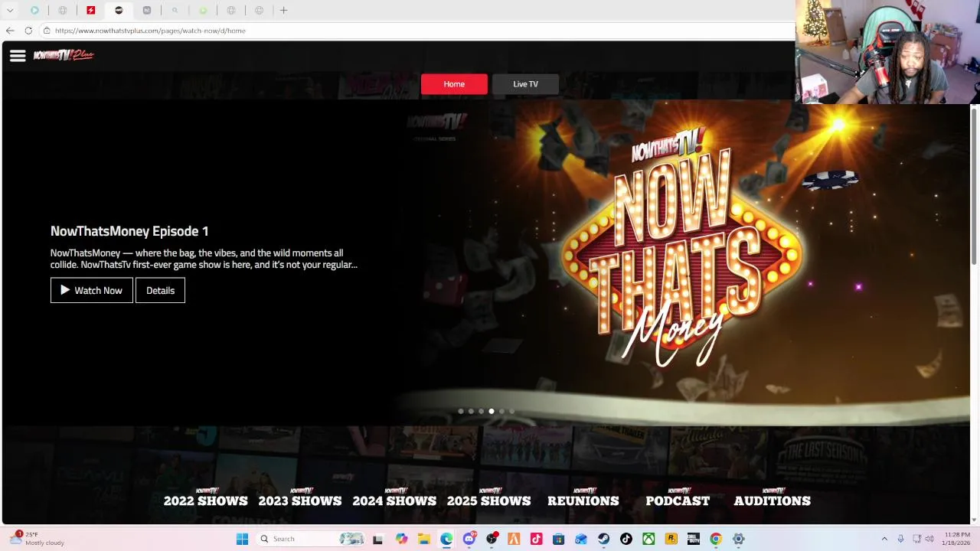Switch to the green play icon tab

coord(203,10)
